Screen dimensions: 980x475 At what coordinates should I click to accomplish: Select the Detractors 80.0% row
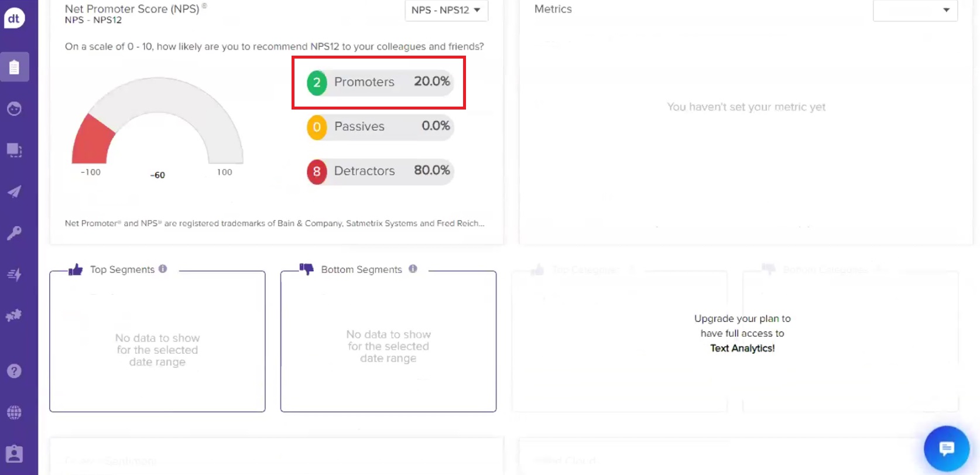pyautogui.click(x=379, y=171)
